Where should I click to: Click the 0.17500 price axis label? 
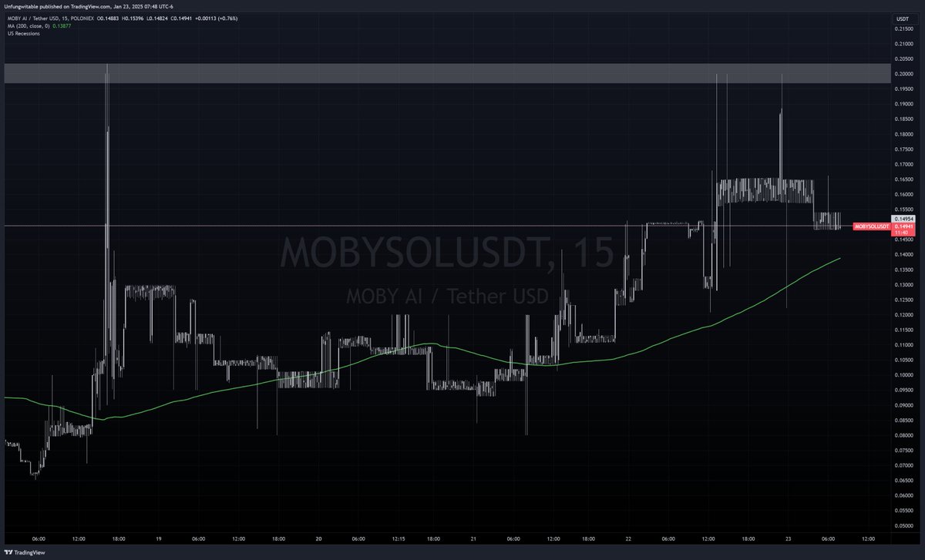(903, 149)
